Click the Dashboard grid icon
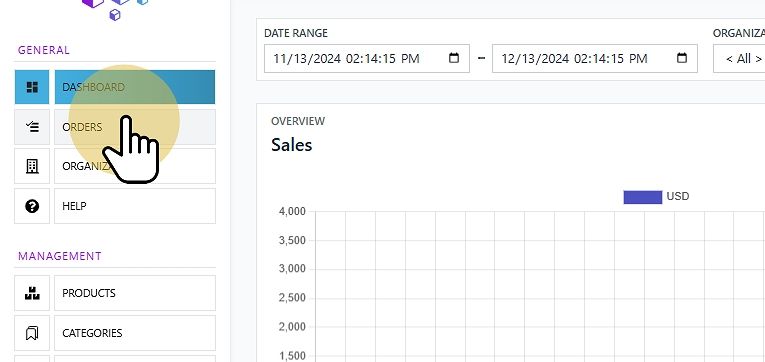The height and width of the screenshot is (362, 765). [x=32, y=87]
